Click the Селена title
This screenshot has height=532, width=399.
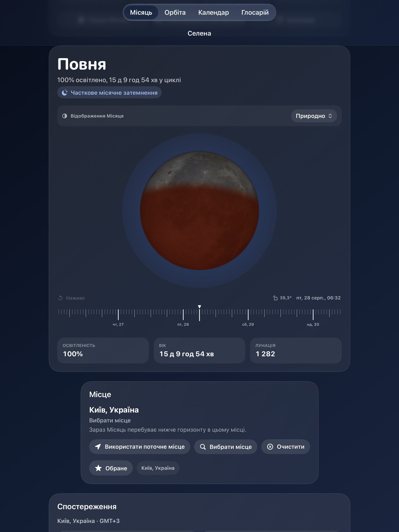click(199, 33)
